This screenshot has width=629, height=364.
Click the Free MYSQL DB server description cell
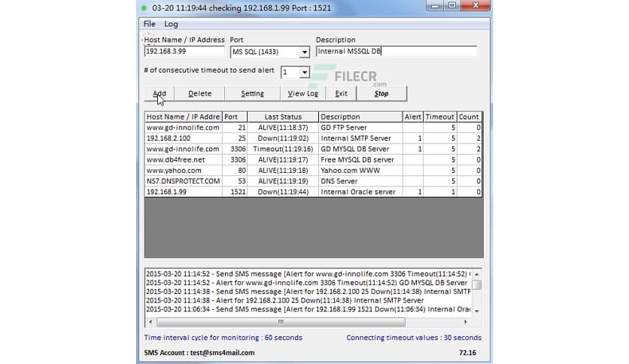(360, 159)
